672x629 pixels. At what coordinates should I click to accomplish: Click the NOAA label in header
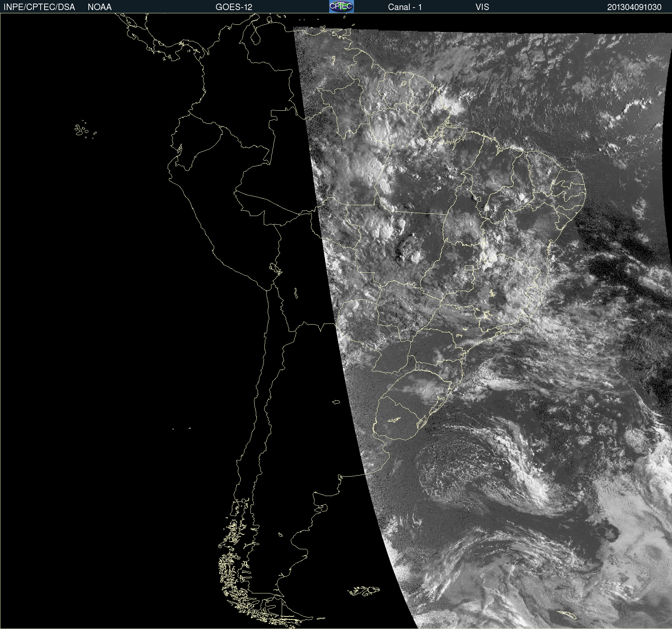point(100,7)
